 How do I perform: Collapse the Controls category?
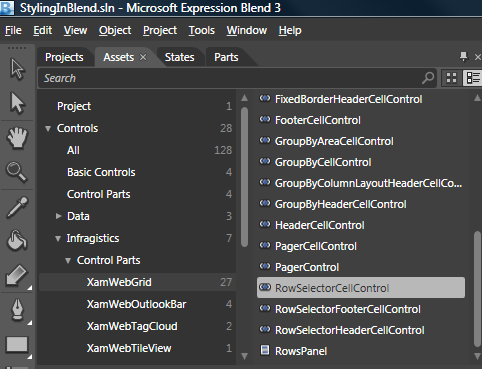(x=48, y=128)
